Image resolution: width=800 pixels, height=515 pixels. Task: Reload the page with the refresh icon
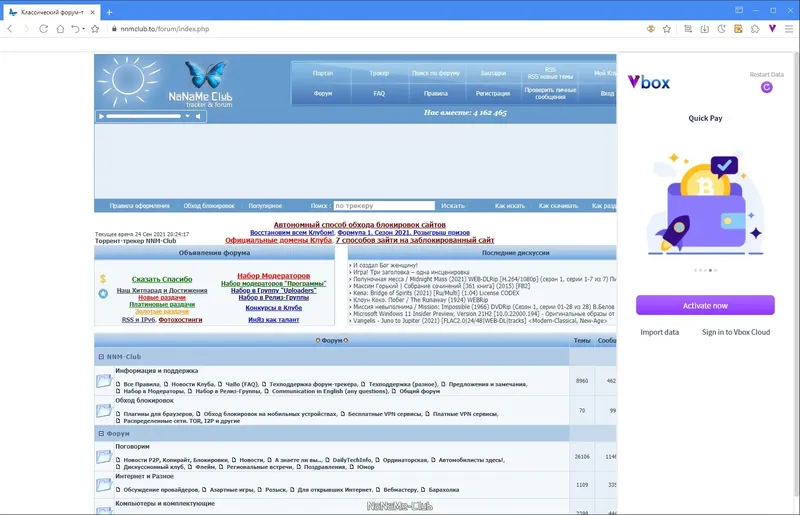43,29
